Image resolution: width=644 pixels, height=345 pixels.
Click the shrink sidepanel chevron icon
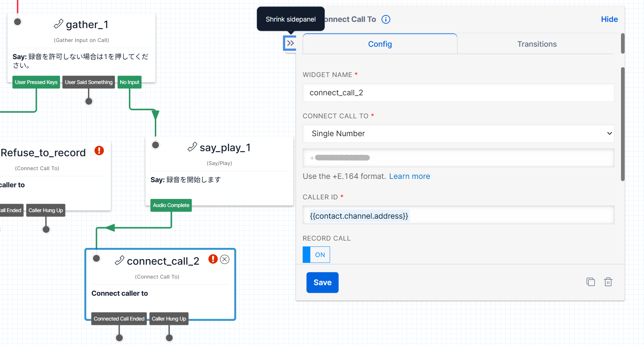coord(290,43)
